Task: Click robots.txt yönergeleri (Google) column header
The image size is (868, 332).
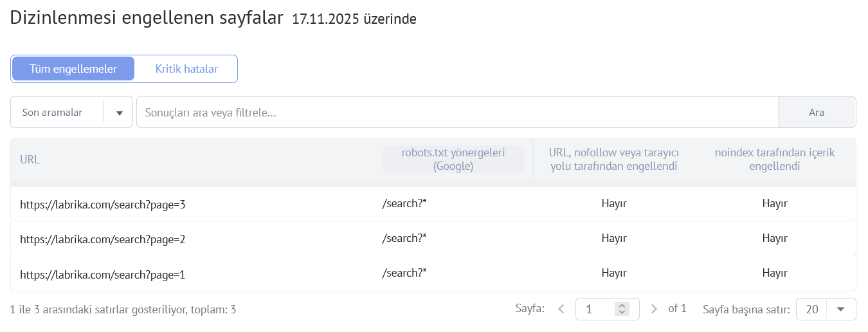Action: pyautogui.click(x=453, y=160)
